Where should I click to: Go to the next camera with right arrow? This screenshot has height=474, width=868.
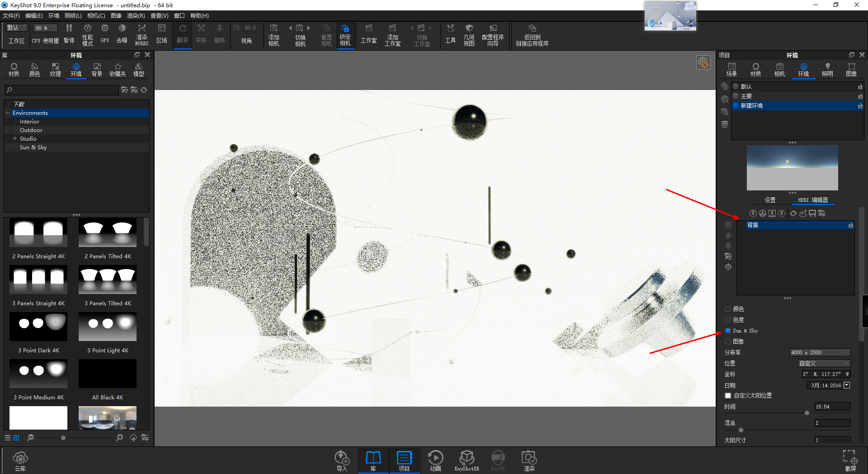(309, 28)
